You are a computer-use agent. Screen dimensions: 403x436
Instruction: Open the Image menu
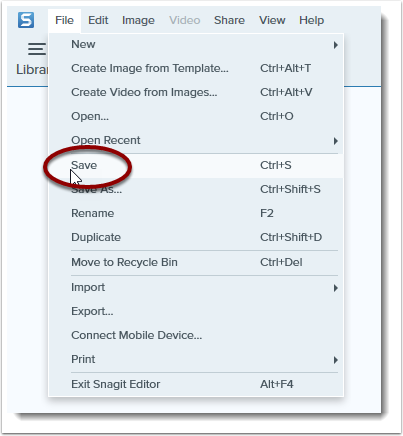(x=138, y=20)
